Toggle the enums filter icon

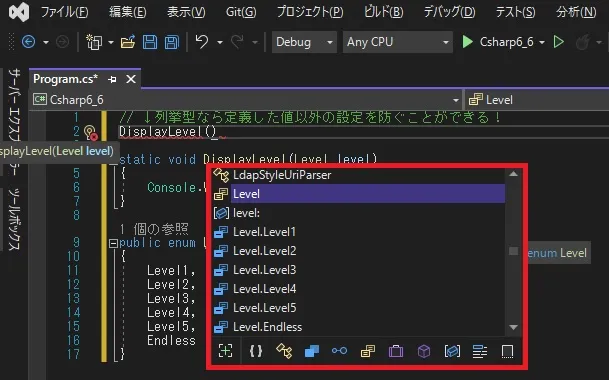click(x=367, y=351)
